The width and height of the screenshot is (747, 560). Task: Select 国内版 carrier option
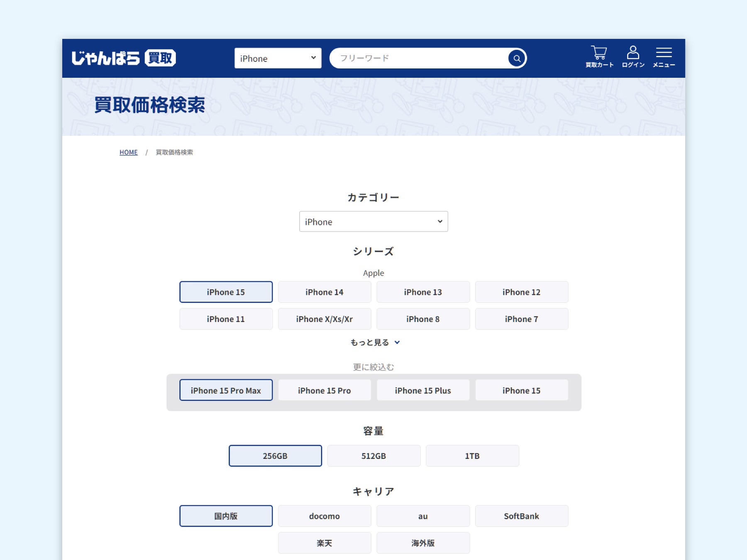[226, 516]
